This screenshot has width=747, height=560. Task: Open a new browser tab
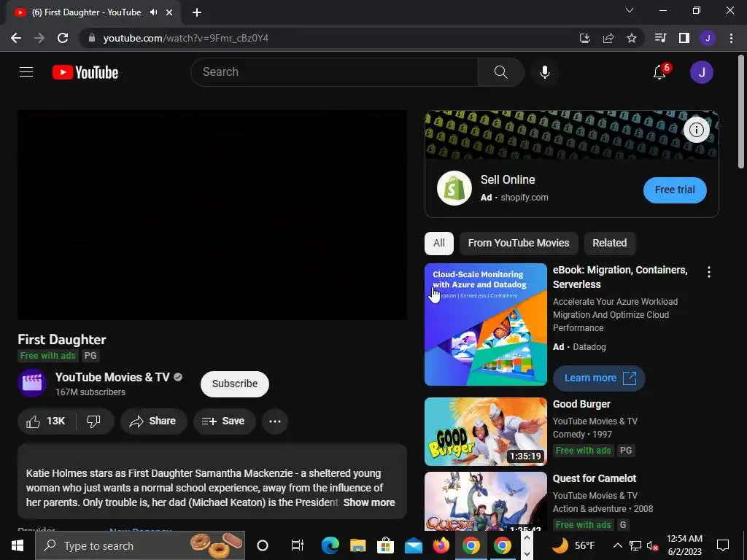197,12
